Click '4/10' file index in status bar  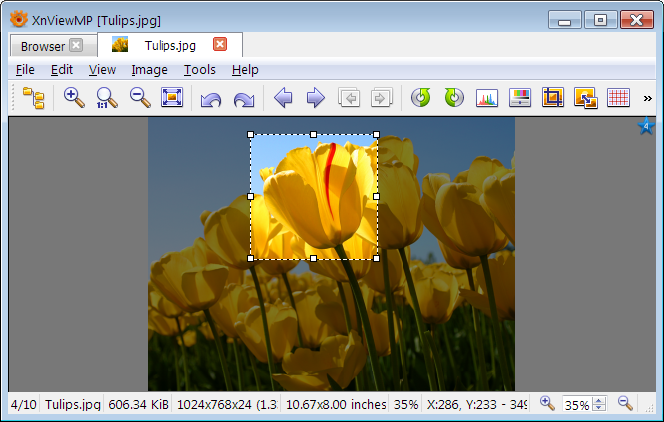[x=24, y=405]
